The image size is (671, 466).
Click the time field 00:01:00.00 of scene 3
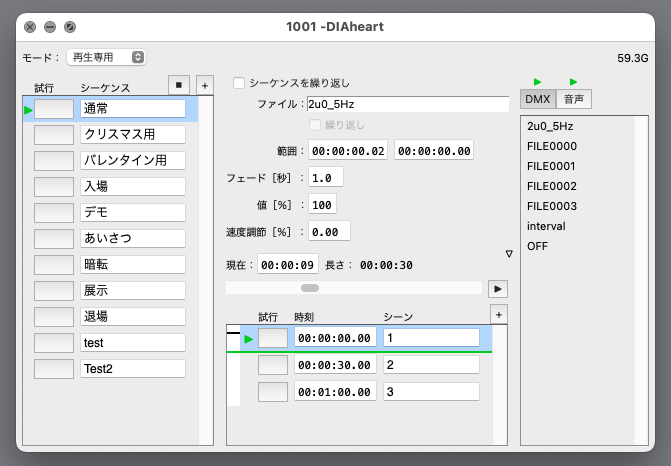(335, 392)
